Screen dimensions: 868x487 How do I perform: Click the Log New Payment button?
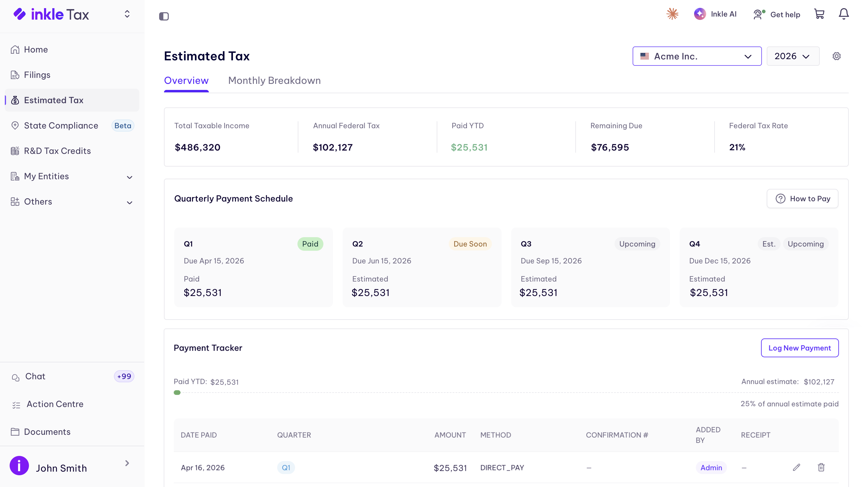[x=800, y=348]
